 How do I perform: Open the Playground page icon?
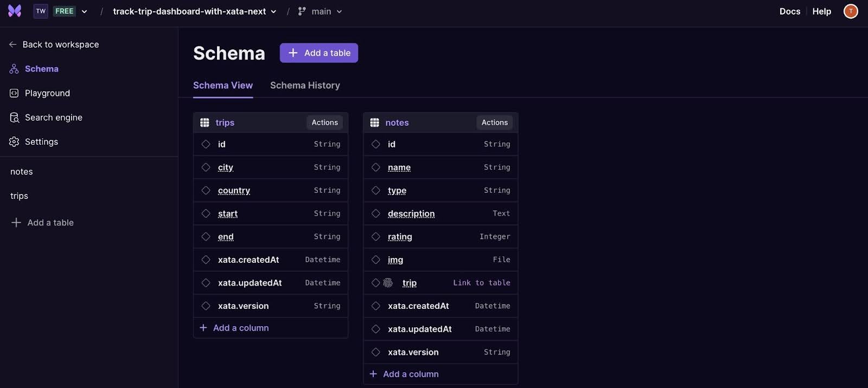[x=14, y=93]
